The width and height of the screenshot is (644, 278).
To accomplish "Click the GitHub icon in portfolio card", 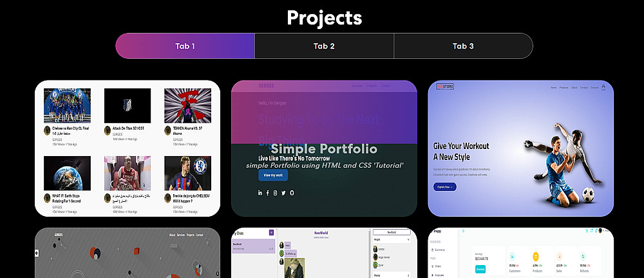I will pyautogui.click(x=292, y=193).
